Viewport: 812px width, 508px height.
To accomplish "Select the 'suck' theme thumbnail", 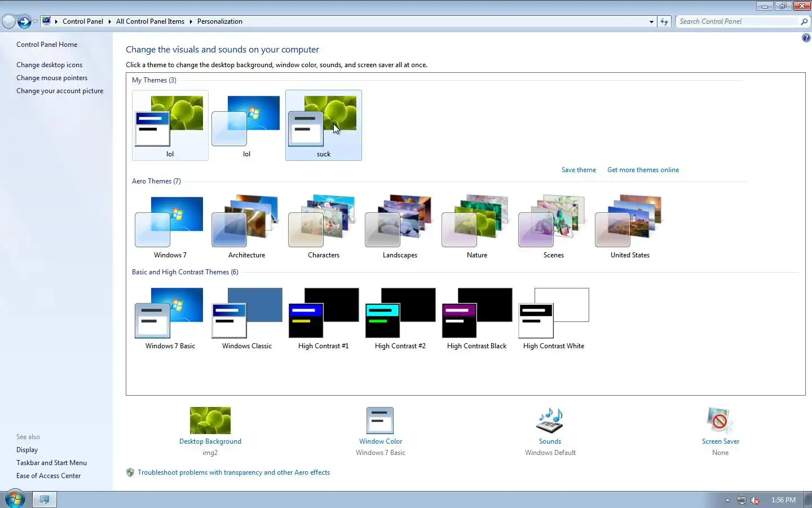I will (x=323, y=125).
